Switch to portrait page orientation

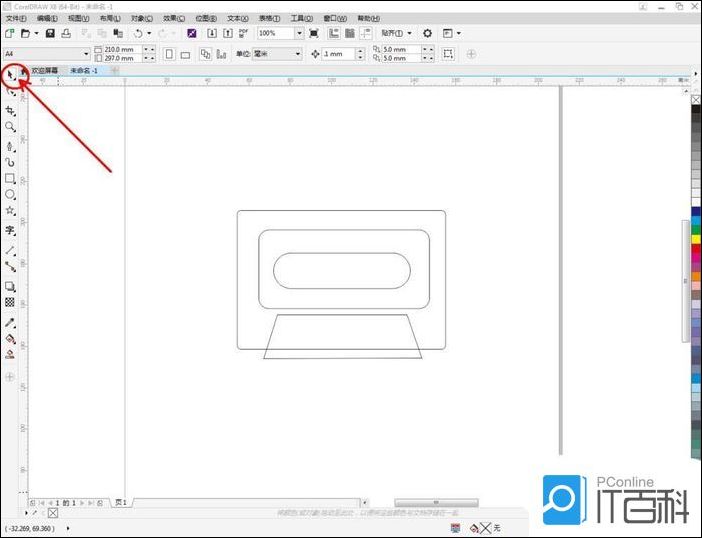[x=168, y=54]
